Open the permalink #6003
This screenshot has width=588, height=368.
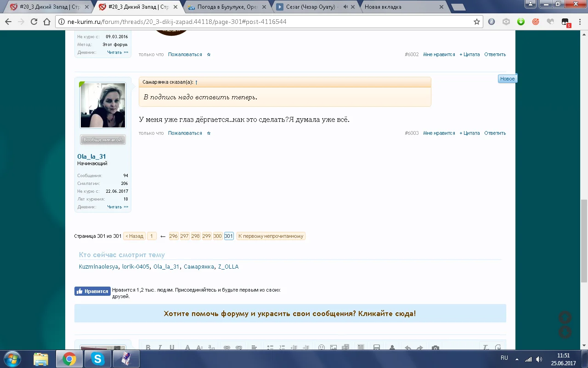click(412, 133)
